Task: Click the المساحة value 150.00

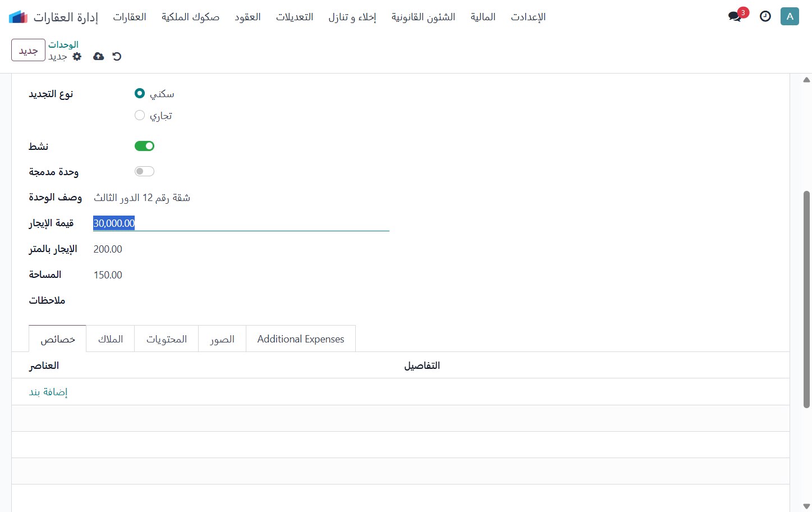Action: (x=108, y=275)
